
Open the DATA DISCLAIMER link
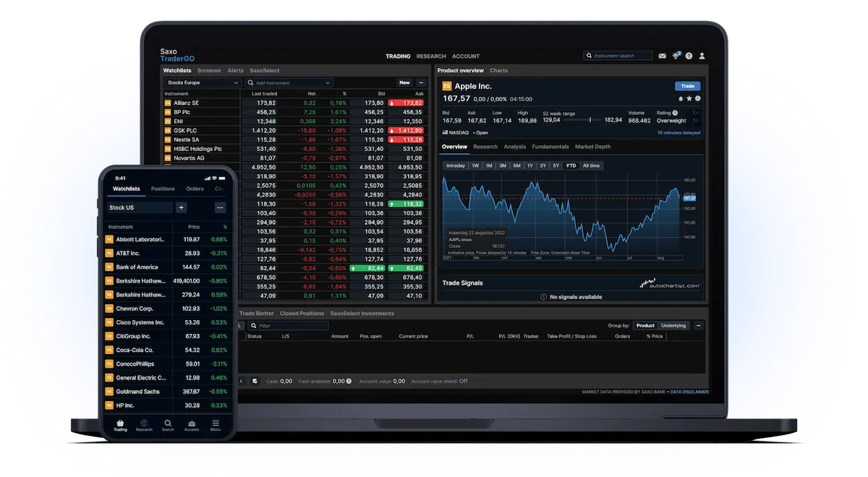[689, 392]
